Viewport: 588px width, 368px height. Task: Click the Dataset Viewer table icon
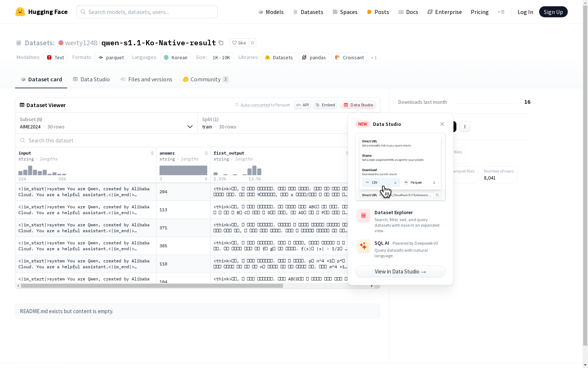22,105
